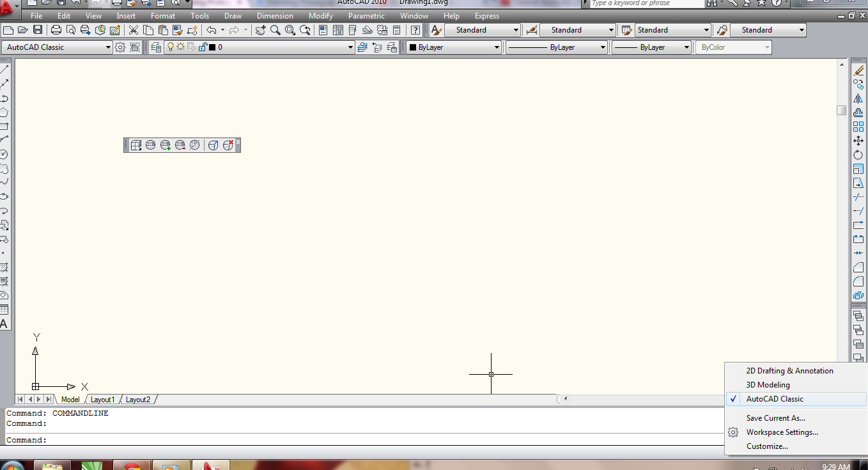Click the layer color black swatch
Viewport: 868px width, 470px height.
click(x=212, y=47)
